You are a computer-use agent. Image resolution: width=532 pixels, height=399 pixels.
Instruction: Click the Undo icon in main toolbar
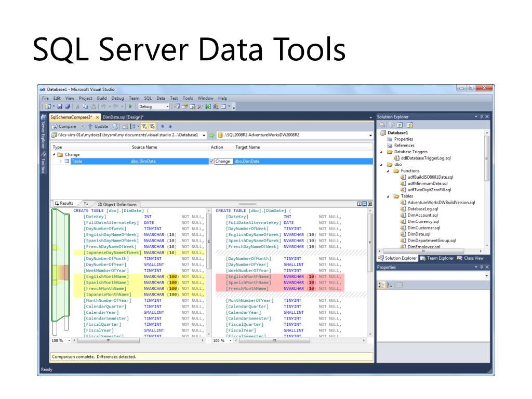click(x=103, y=107)
